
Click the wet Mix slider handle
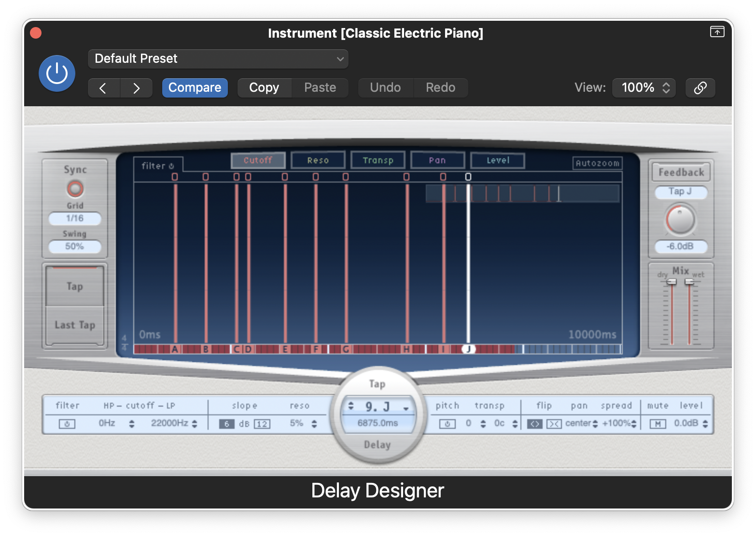coord(689,282)
